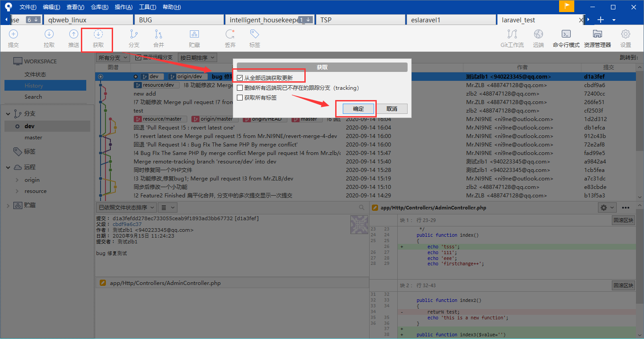
Task: Open the 按日期排序 sort dropdown
Action: (x=197, y=58)
